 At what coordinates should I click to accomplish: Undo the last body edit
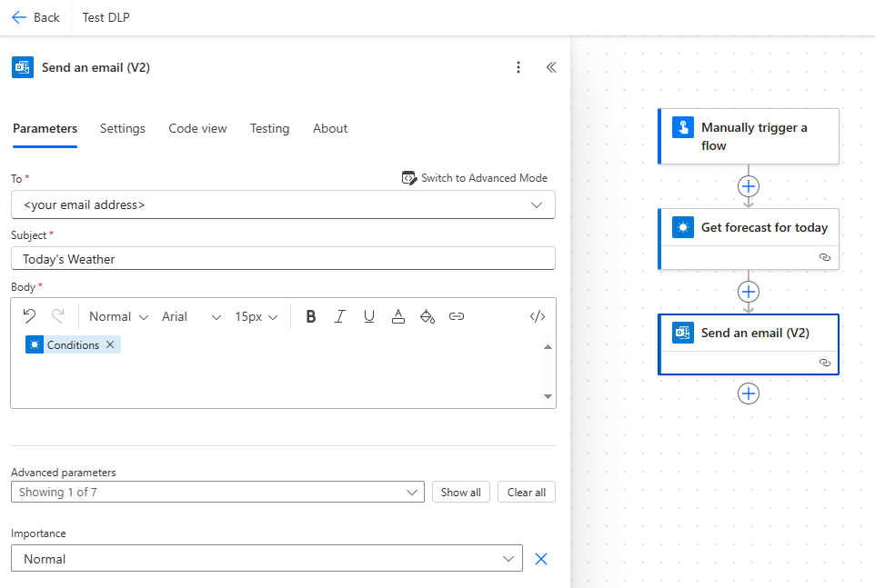[x=29, y=316]
